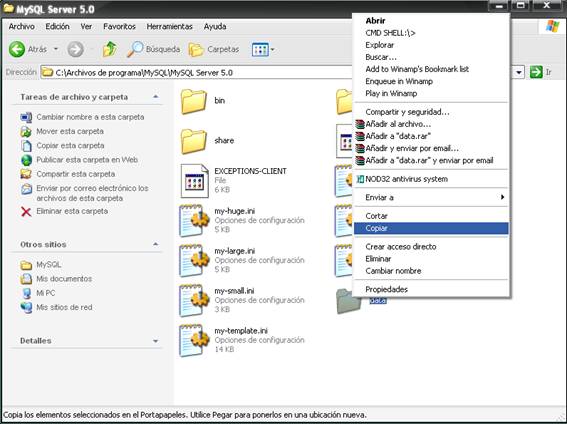Screen dimensions: 567x424
Task: Expand the Enviar a submenu
Action: tap(431, 197)
